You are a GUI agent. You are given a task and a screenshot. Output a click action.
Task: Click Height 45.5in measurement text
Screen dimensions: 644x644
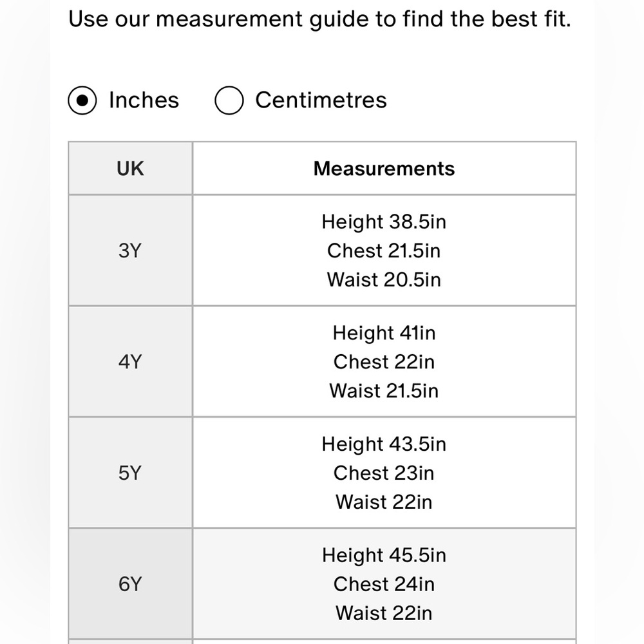click(384, 555)
